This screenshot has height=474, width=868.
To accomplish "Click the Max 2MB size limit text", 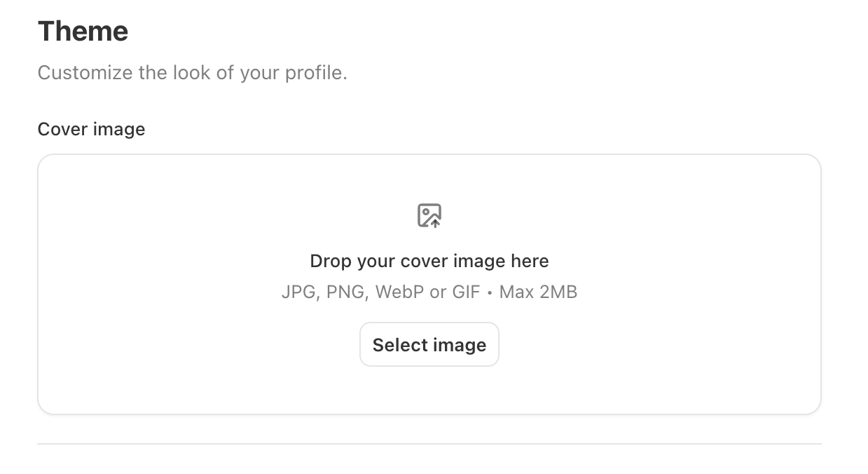I will point(538,292).
